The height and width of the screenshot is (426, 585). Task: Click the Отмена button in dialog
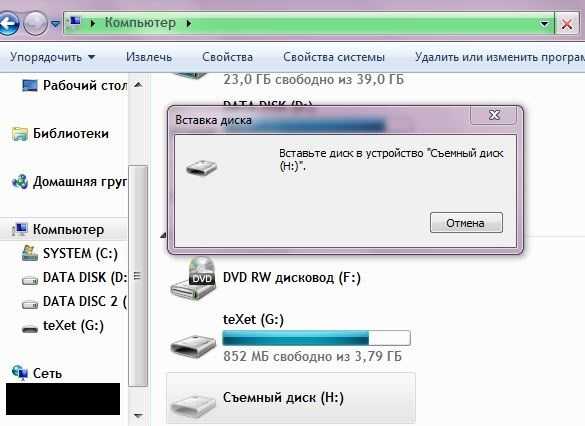pos(466,223)
